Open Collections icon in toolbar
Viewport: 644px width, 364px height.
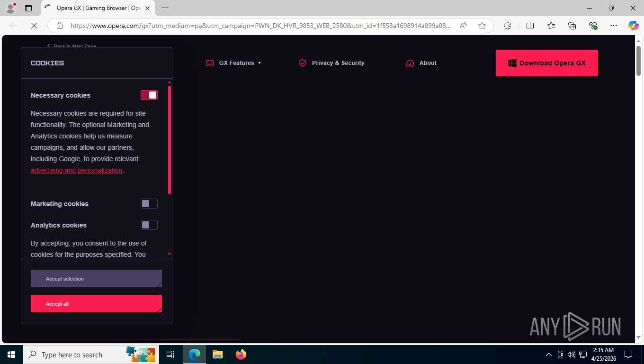click(x=572, y=26)
